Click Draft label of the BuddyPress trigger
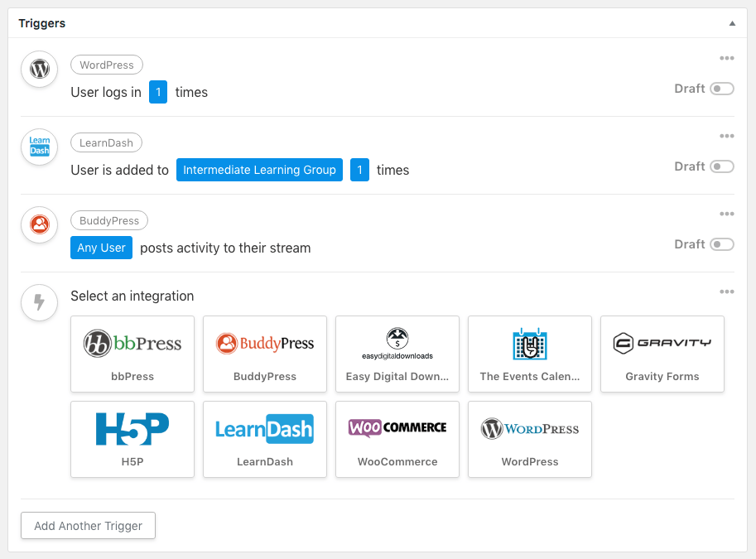This screenshot has height=559, width=756. pos(690,244)
